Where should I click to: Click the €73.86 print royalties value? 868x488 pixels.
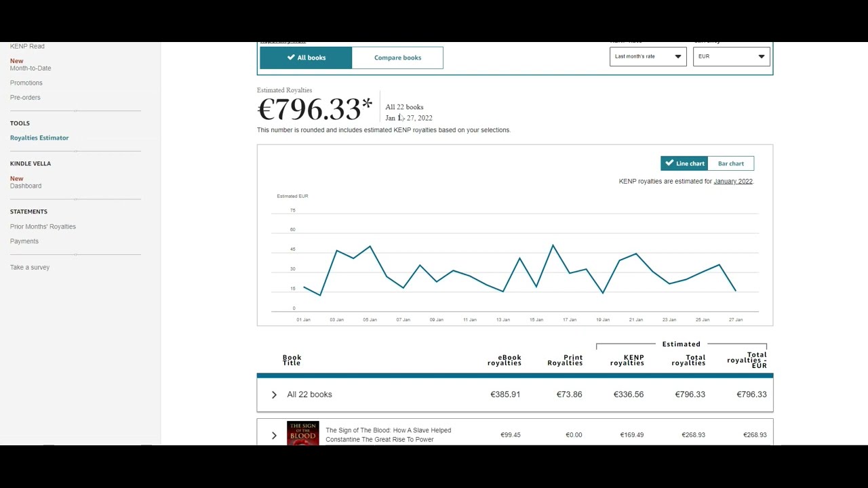click(x=569, y=394)
